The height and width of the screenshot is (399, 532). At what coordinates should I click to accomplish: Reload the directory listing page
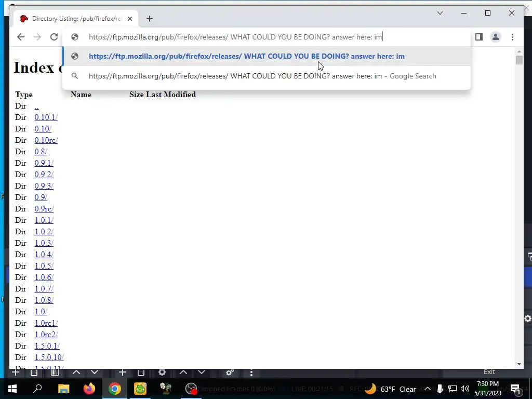point(54,37)
